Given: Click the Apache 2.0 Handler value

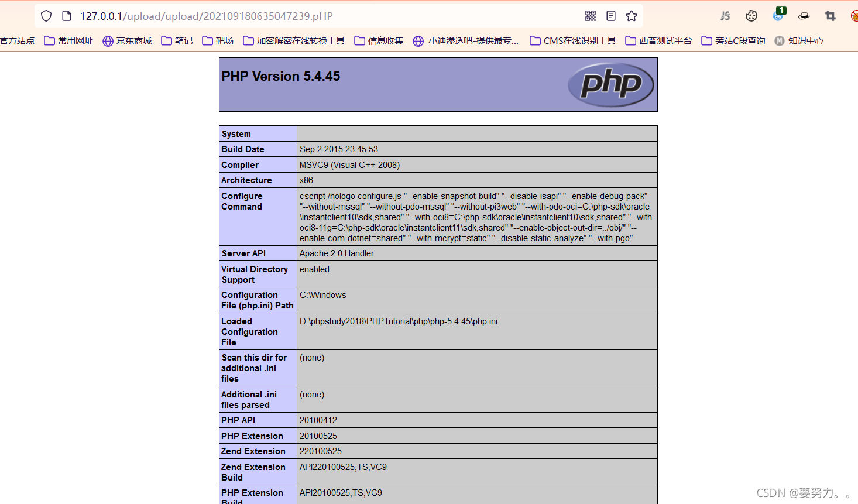Looking at the screenshot, I should pos(337,253).
